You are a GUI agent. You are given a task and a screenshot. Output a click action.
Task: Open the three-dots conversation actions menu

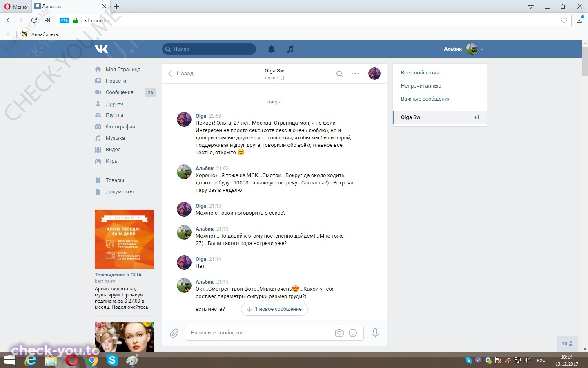click(355, 74)
